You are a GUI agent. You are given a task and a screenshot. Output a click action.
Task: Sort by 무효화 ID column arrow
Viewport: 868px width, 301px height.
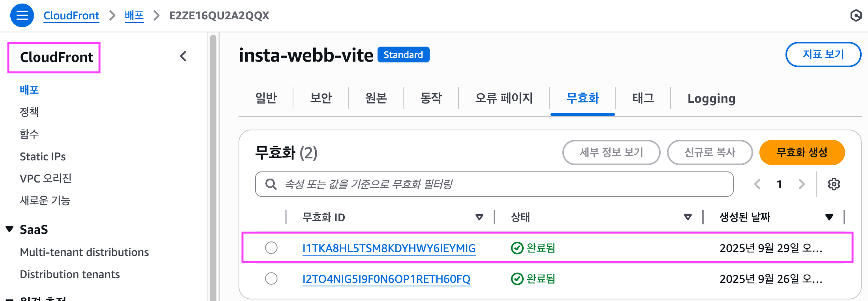[x=479, y=217]
